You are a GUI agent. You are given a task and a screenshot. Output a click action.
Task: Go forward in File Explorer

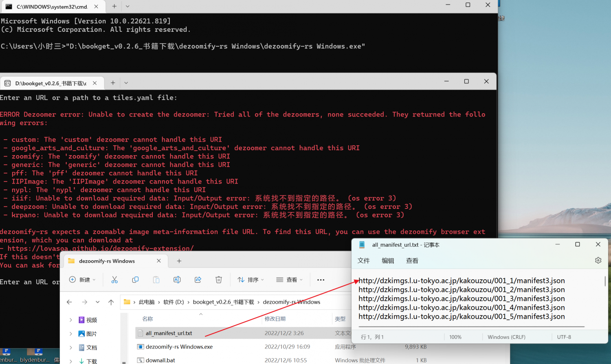(84, 302)
